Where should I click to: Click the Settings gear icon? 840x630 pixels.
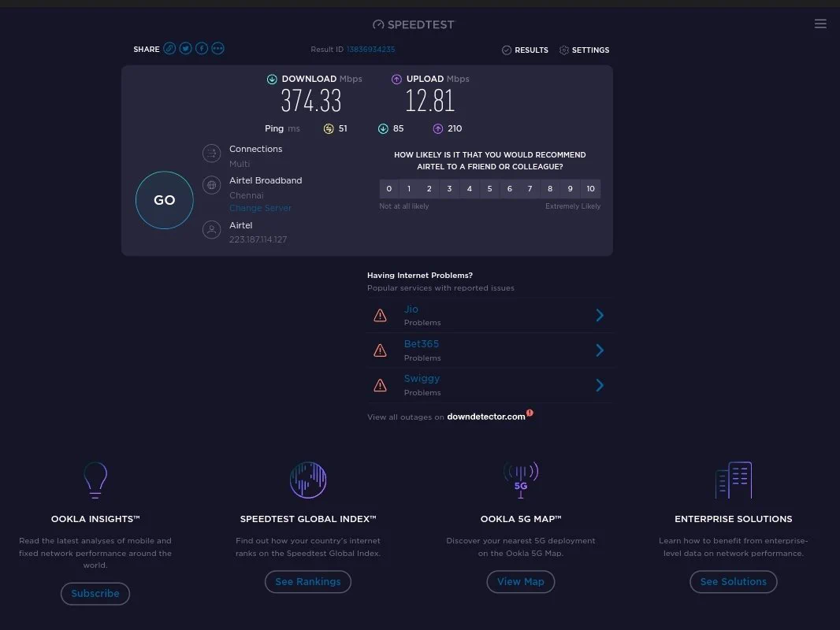[563, 50]
